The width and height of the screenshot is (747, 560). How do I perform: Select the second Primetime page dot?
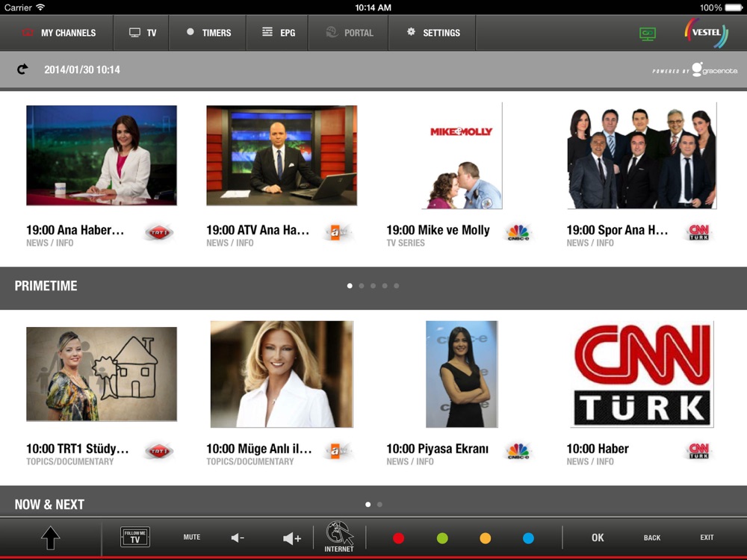(362, 286)
